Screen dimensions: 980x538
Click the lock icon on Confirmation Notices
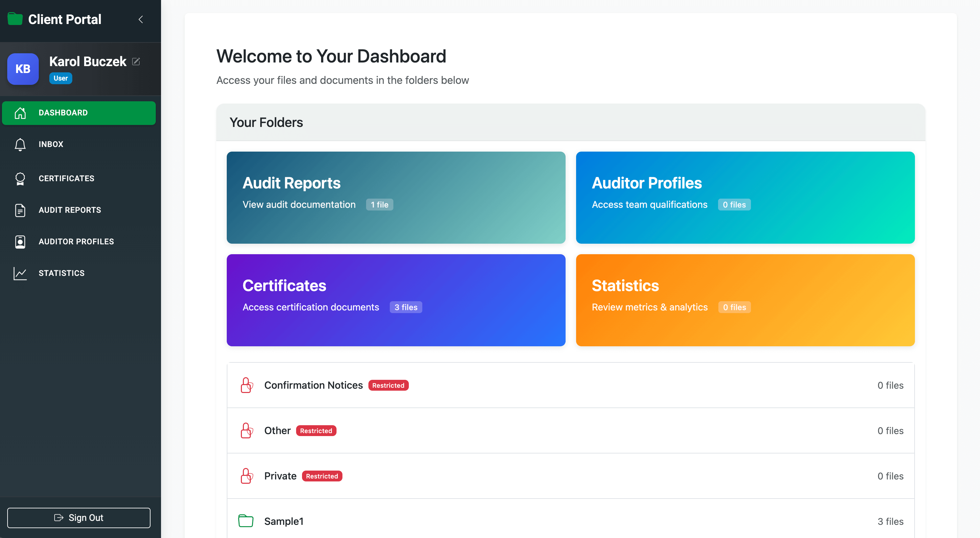pos(246,385)
